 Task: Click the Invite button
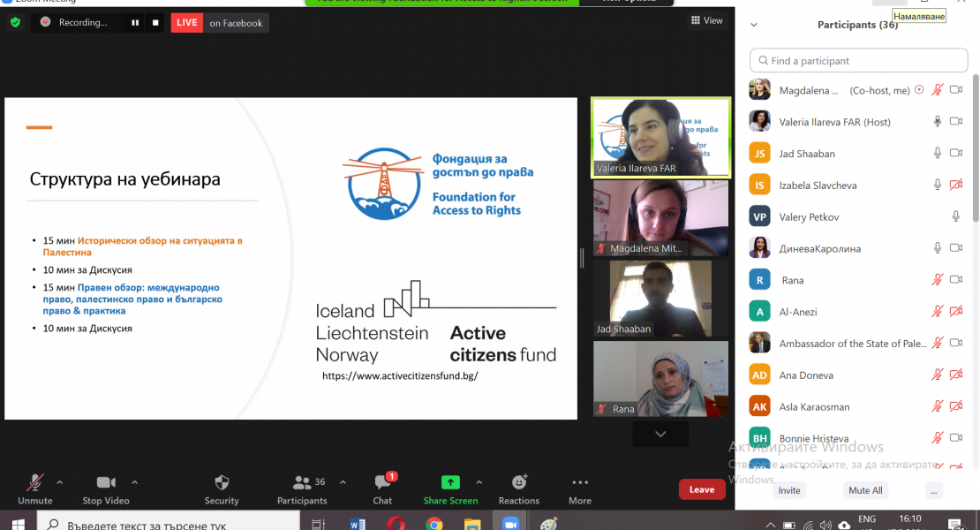[788, 490]
